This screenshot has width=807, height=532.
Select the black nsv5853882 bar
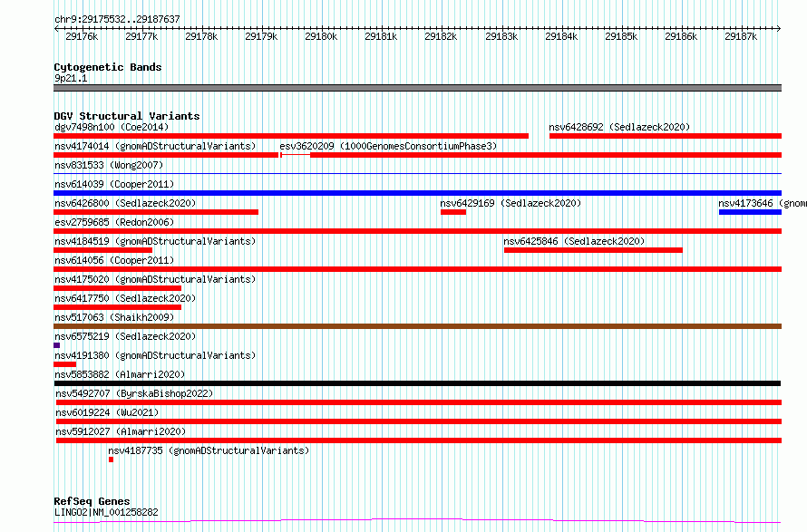coord(417,383)
